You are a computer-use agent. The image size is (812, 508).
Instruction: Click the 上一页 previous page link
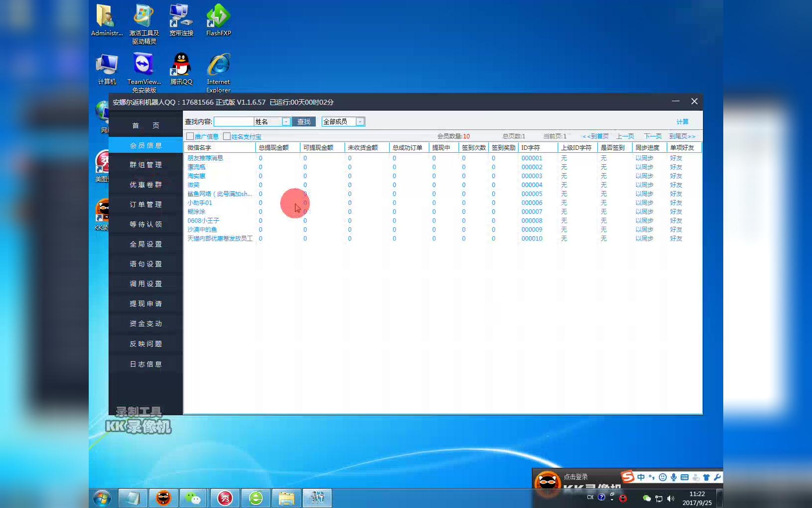pos(625,136)
